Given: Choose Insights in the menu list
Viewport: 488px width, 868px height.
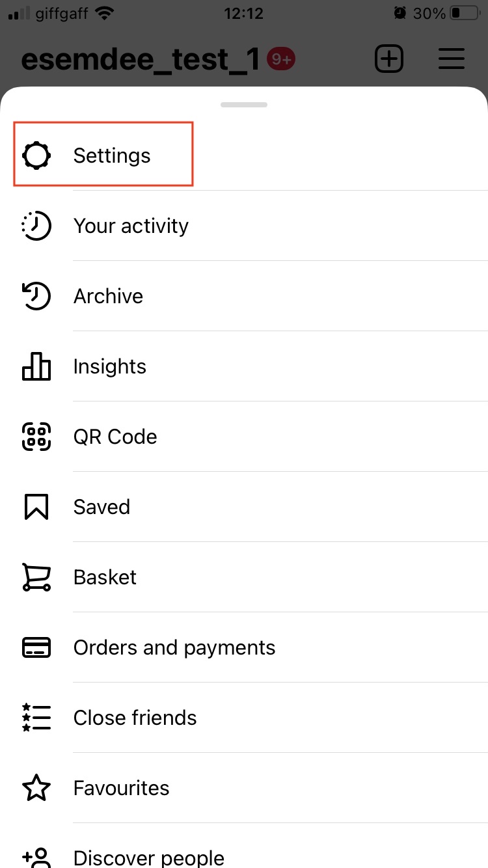Looking at the screenshot, I should (109, 366).
